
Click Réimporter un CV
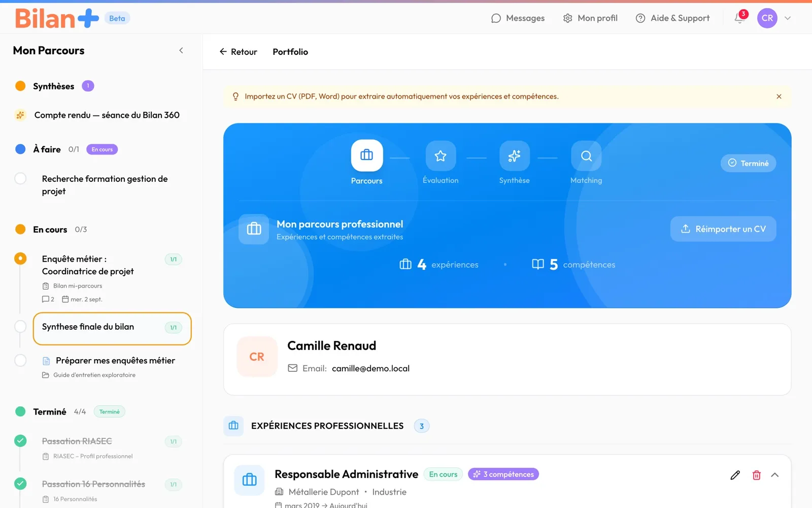(x=723, y=229)
